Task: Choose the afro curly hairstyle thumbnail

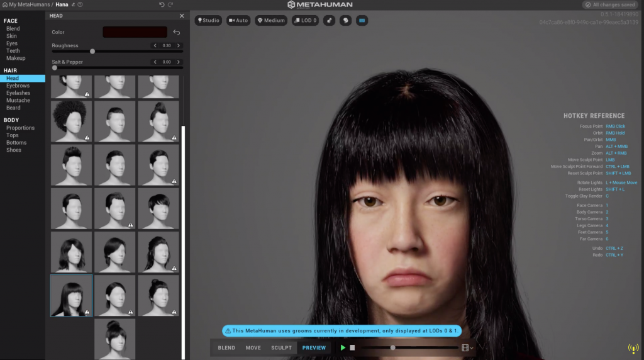Action: (72, 121)
